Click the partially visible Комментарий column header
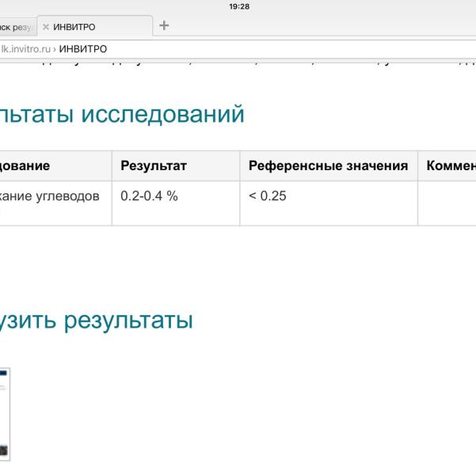This screenshot has height=475, width=476. click(x=450, y=166)
